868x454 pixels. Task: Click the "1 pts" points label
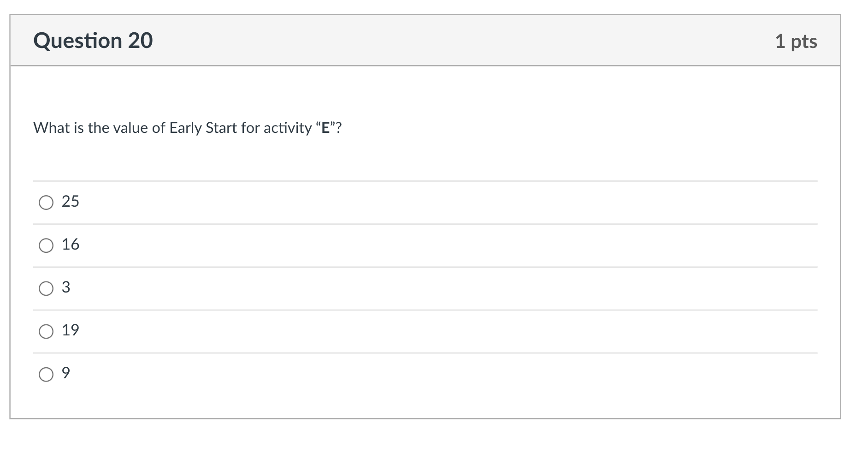point(796,42)
